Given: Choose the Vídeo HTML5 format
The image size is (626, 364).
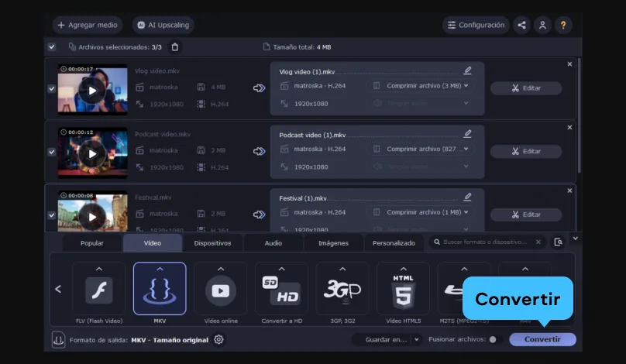Looking at the screenshot, I should pos(403,291).
